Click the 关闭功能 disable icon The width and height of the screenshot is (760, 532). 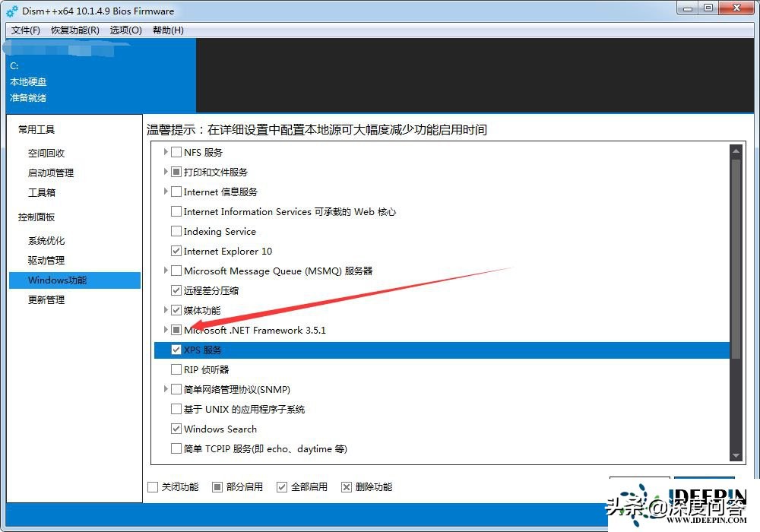pos(153,486)
